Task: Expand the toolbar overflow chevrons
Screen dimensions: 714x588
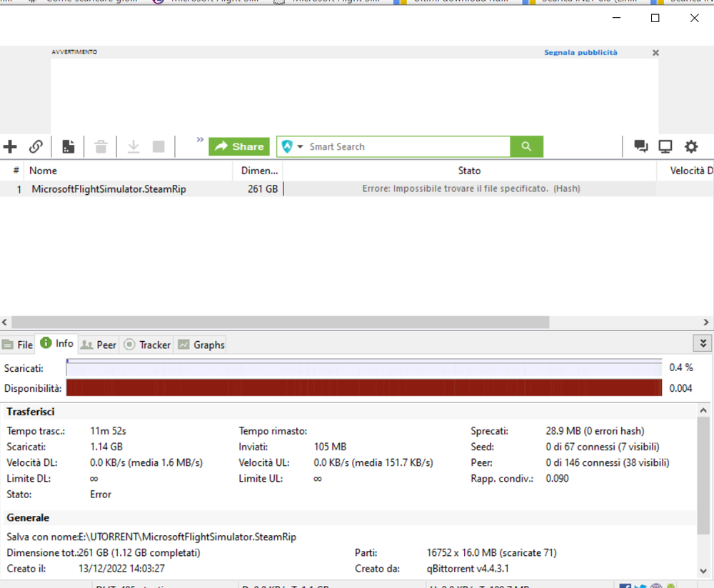Action: (200, 139)
